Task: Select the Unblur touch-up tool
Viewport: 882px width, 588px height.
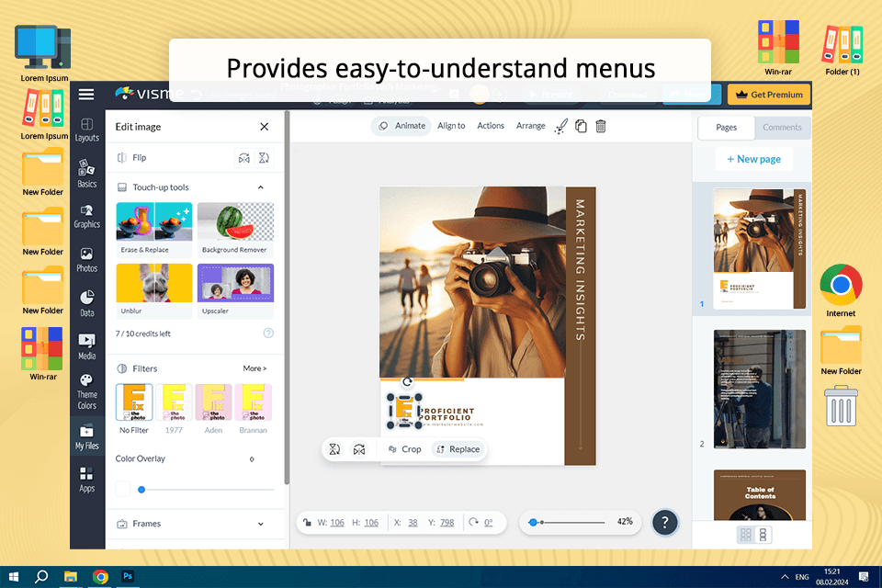Action: [154, 290]
